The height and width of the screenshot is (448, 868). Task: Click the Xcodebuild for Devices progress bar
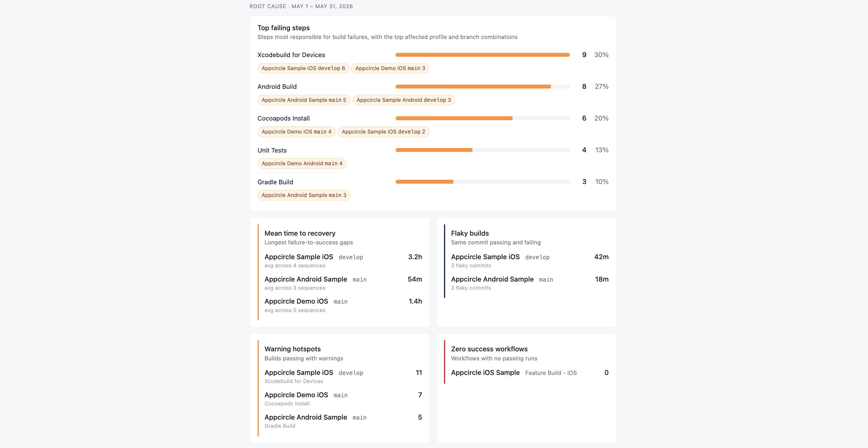[483, 55]
